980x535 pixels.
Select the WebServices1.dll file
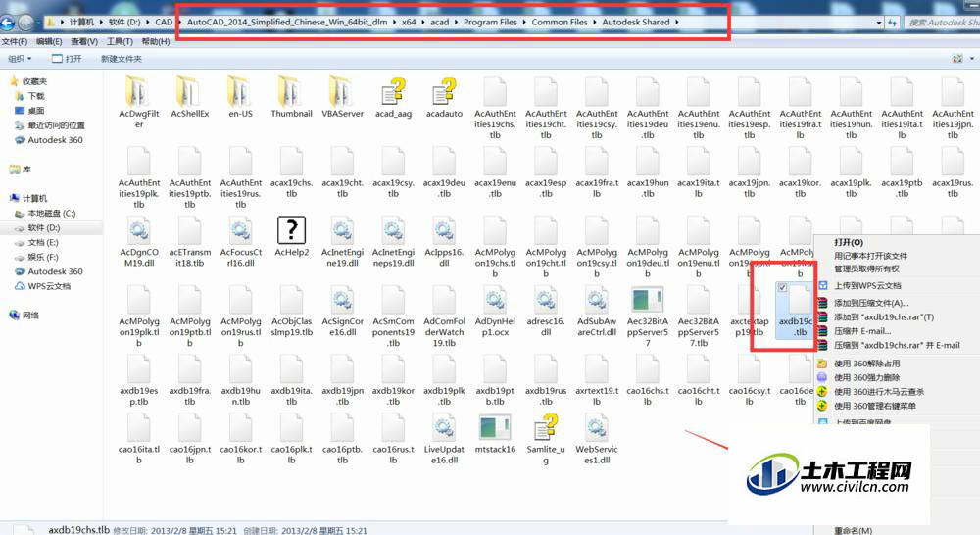(x=597, y=439)
